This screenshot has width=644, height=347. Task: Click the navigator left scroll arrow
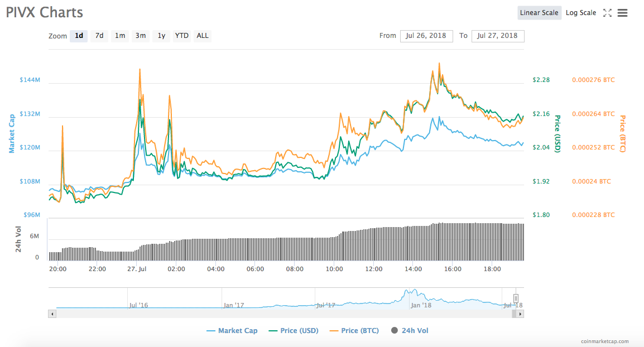click(52, 314)
